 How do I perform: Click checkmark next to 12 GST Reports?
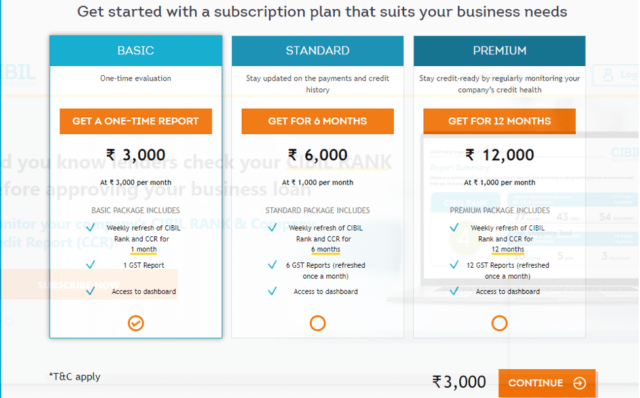pos(454,265)
